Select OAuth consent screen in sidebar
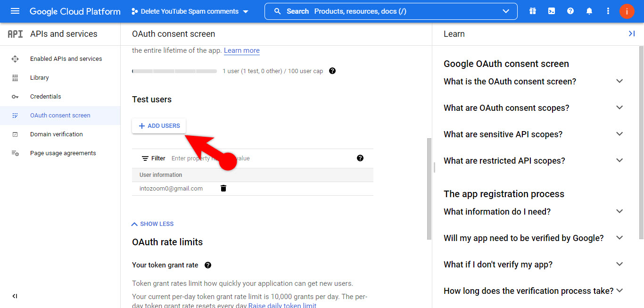 pyautogui.click(x=60, y=116)
